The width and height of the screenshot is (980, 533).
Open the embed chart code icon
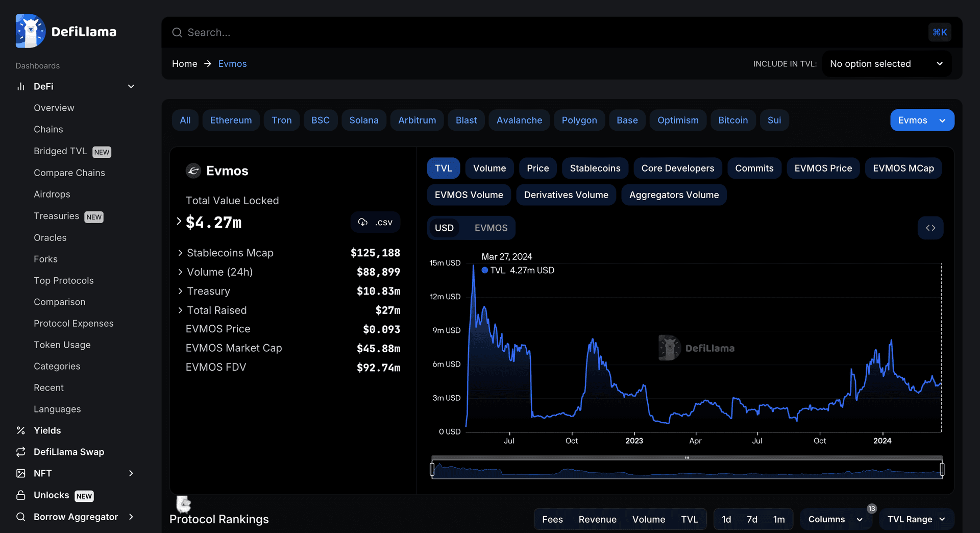coord(930,228)
